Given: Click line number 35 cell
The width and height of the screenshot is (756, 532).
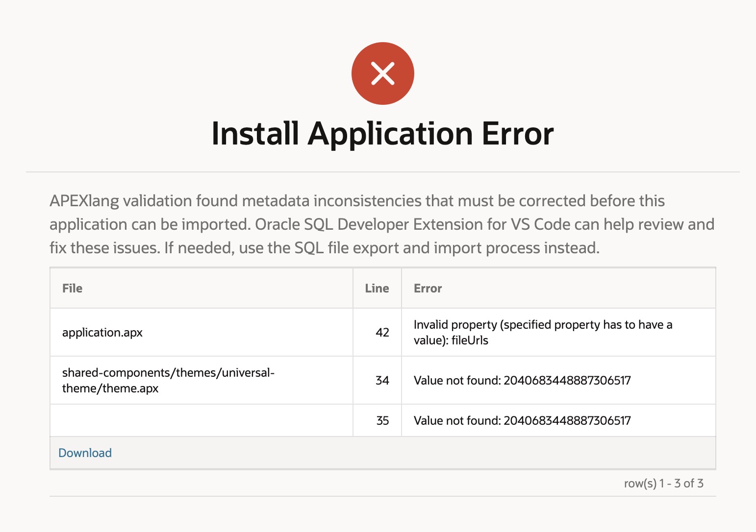Looking at the screenshot, I should pyautogui.click(x=377, y=420).
